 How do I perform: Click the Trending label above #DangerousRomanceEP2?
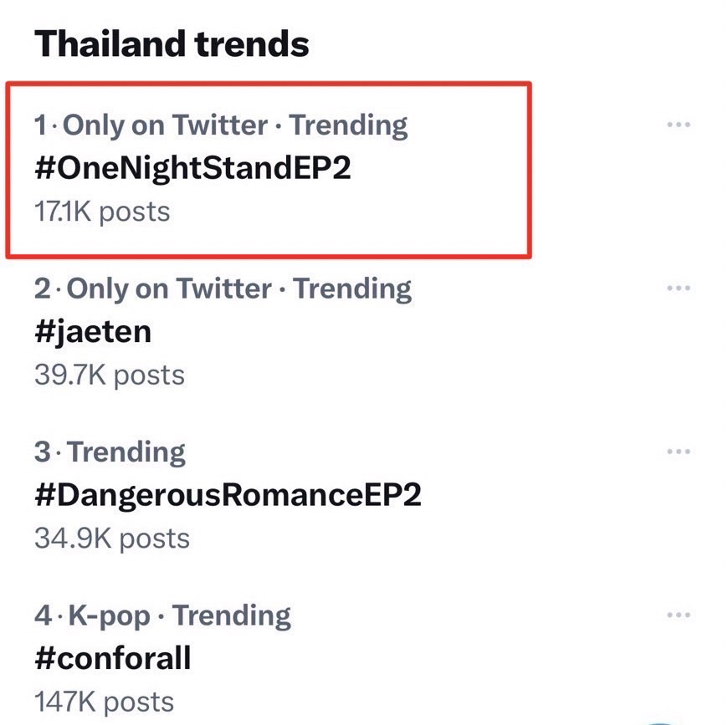coord(126,452)
